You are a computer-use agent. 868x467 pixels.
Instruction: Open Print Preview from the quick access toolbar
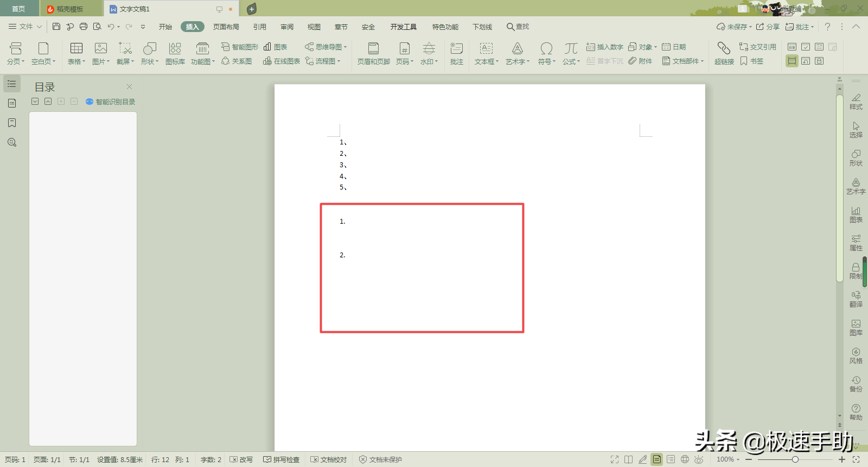[x=97, y=27]
